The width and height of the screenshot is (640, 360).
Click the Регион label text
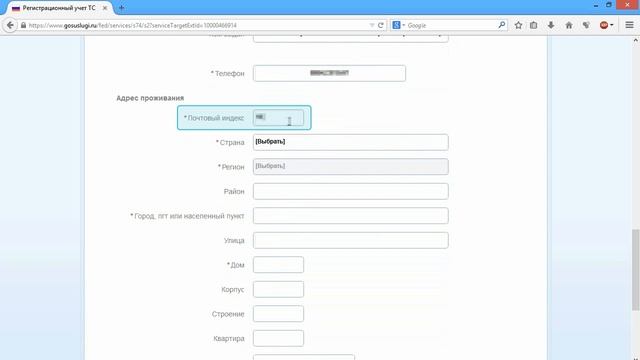click(x=233, y=167)
